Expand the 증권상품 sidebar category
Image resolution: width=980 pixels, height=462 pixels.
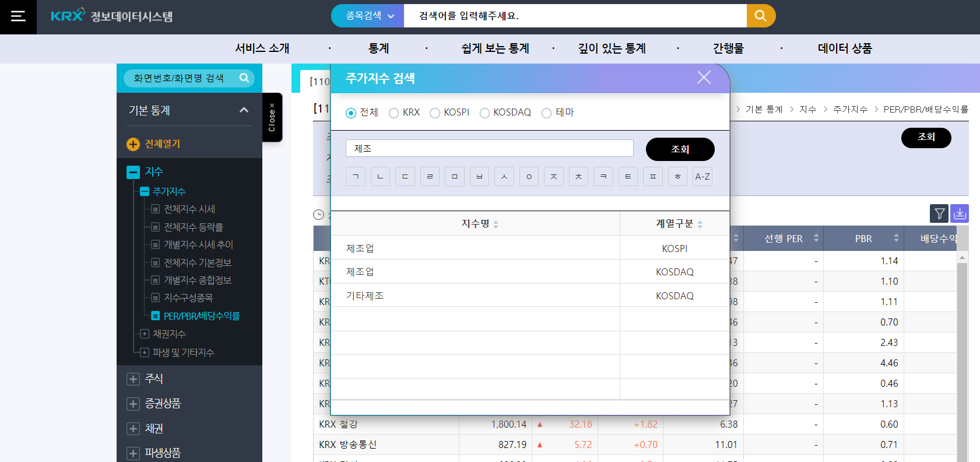(x=133, y=404)
